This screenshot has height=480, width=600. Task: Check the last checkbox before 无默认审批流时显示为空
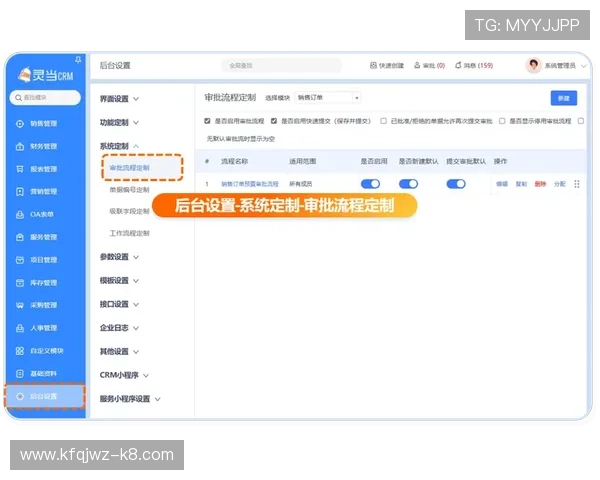581,121
